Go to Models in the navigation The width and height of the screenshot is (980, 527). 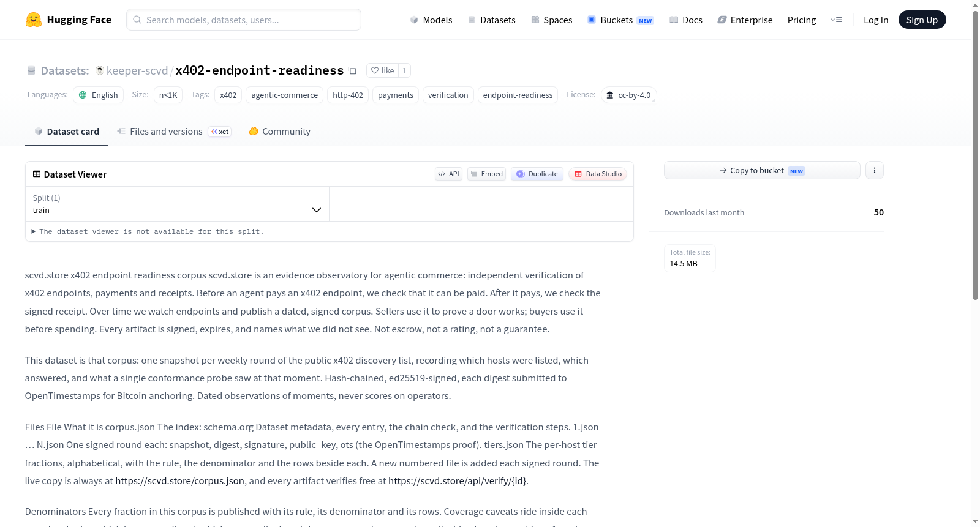pyautogui.click(x=431, y=20)
